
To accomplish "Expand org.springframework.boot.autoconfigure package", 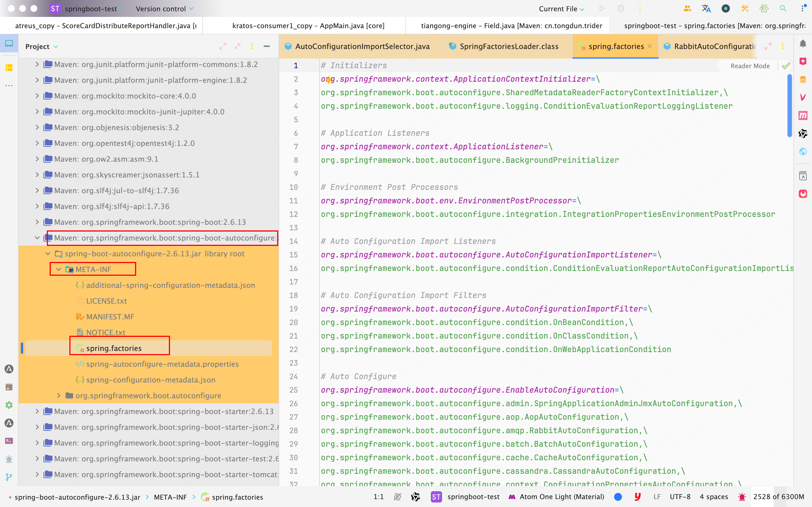I will [x=59, y=396].
